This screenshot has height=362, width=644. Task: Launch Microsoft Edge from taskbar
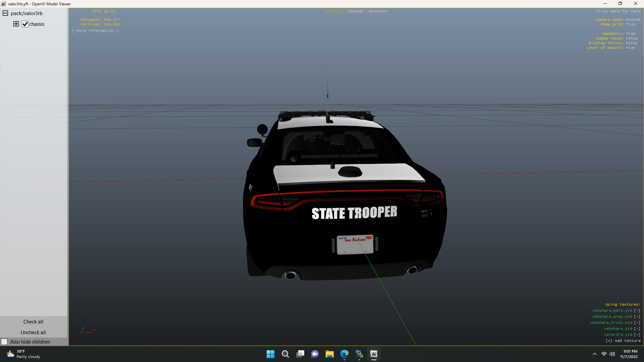[x=344, y=354]
